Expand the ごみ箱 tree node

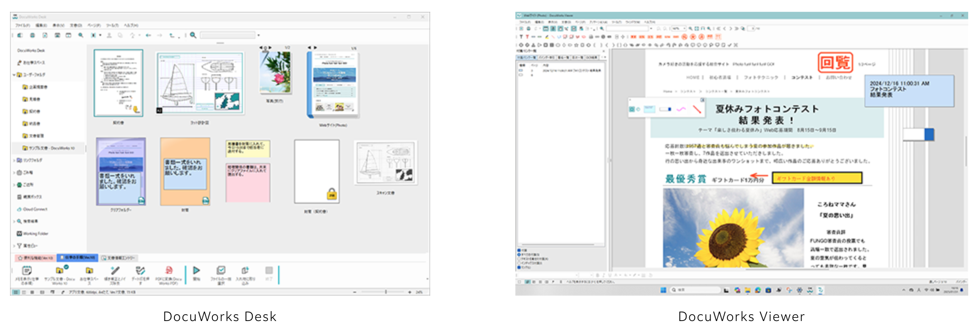[x=14, y=172]
